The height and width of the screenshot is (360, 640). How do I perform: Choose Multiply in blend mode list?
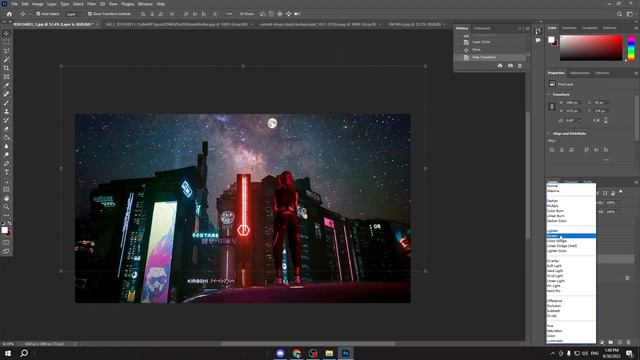[571, 206]
